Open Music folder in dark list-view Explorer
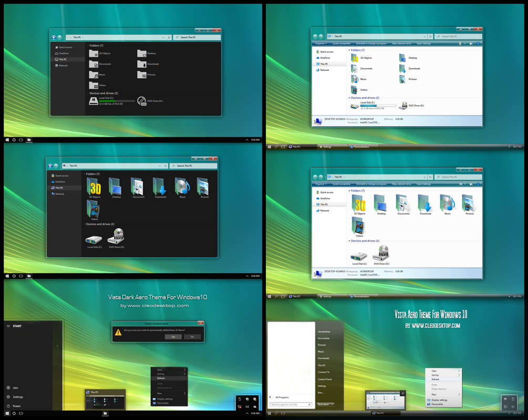 point(97,75)
